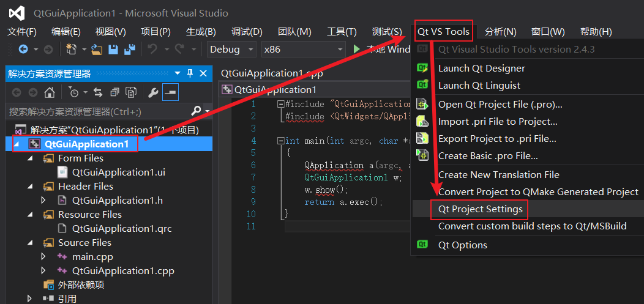Viewport: 644px width, 304px height.
Task: Undo the last action
Action: [x=152, y=50]
